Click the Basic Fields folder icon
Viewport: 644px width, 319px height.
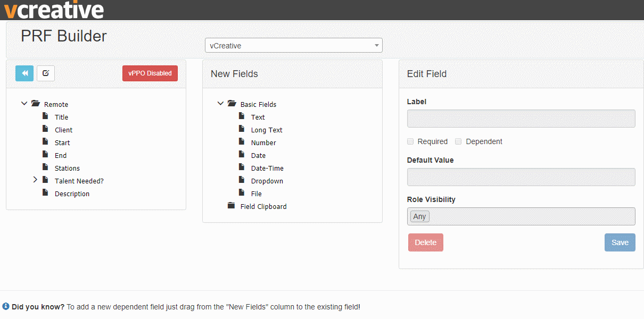(x=232, y=104)
